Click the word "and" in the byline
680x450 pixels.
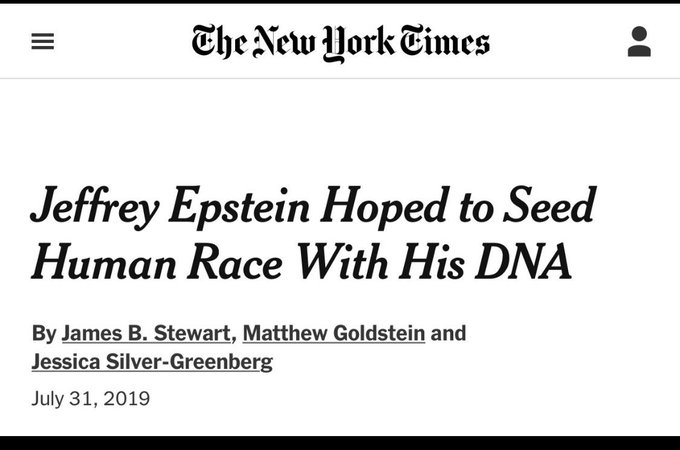(x=448, y=333)
